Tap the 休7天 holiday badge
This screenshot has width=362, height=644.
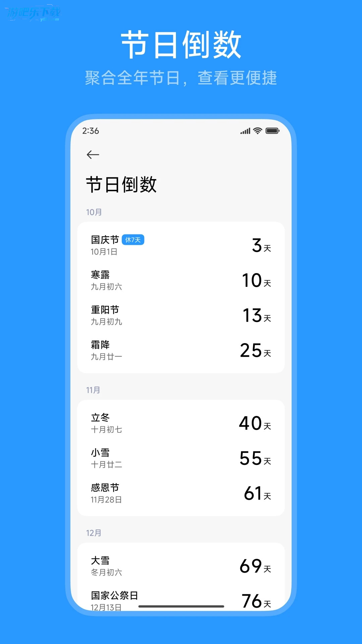pyautogui.click(x=133, y=240)
